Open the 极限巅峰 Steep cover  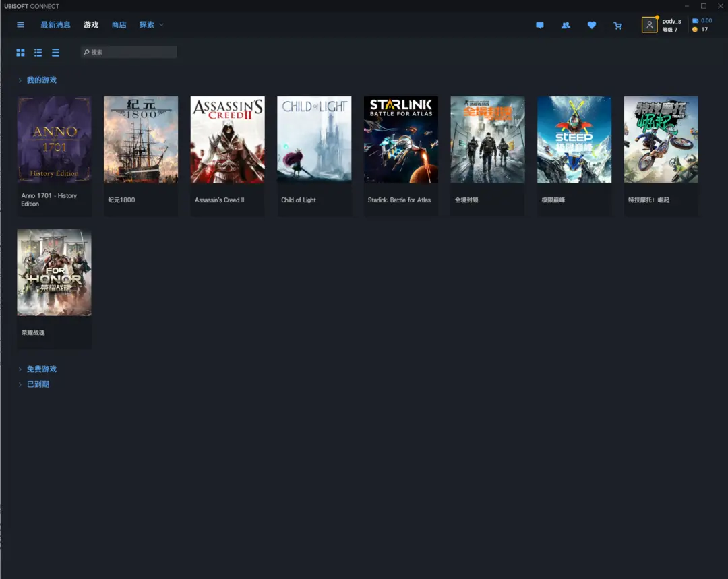pyautogui.click(x=574, y=140)
